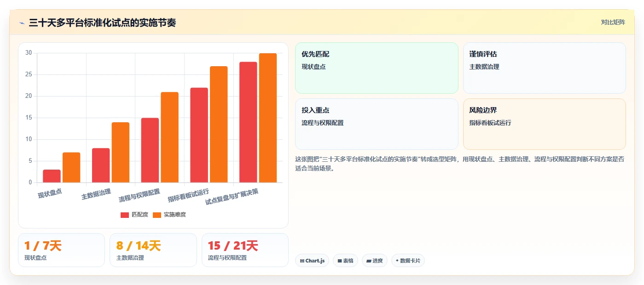Select the 8 / 14天 stat card
The height and width of the screenshot is (285, 644).
click(153, 250)
